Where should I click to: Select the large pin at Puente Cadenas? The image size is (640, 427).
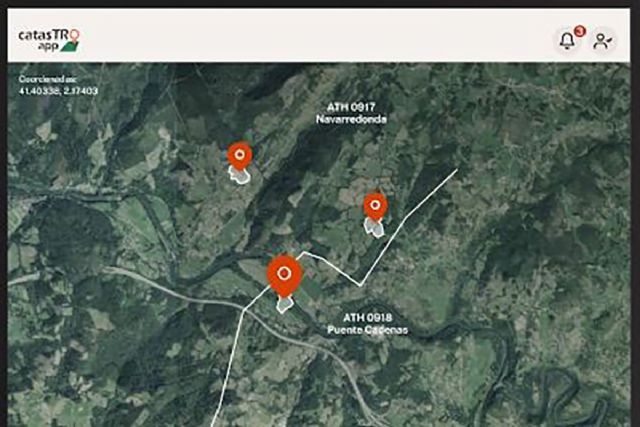coord(284,276)
